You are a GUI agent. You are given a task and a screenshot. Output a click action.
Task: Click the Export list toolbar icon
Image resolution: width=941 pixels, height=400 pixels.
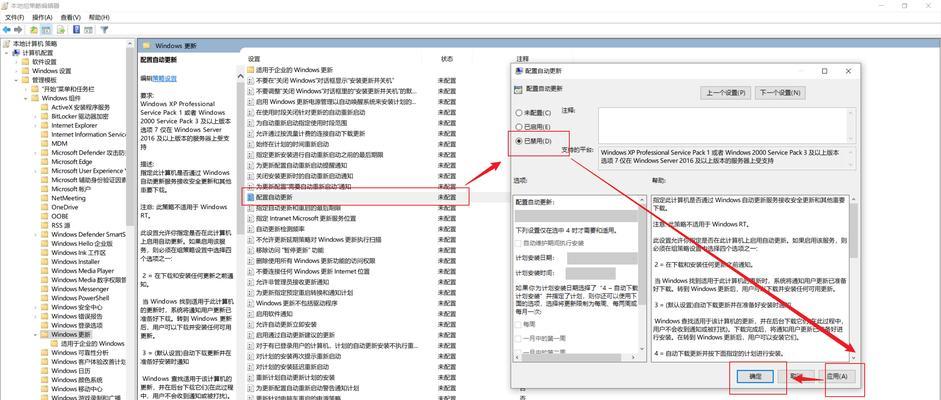[61, 29]
